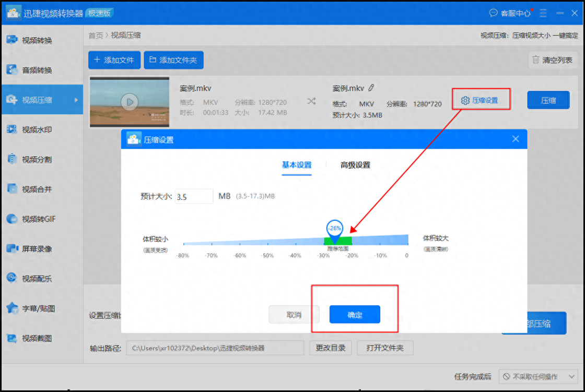
Task: Switch to 高级设置 tab
Action: coord(355,165)
